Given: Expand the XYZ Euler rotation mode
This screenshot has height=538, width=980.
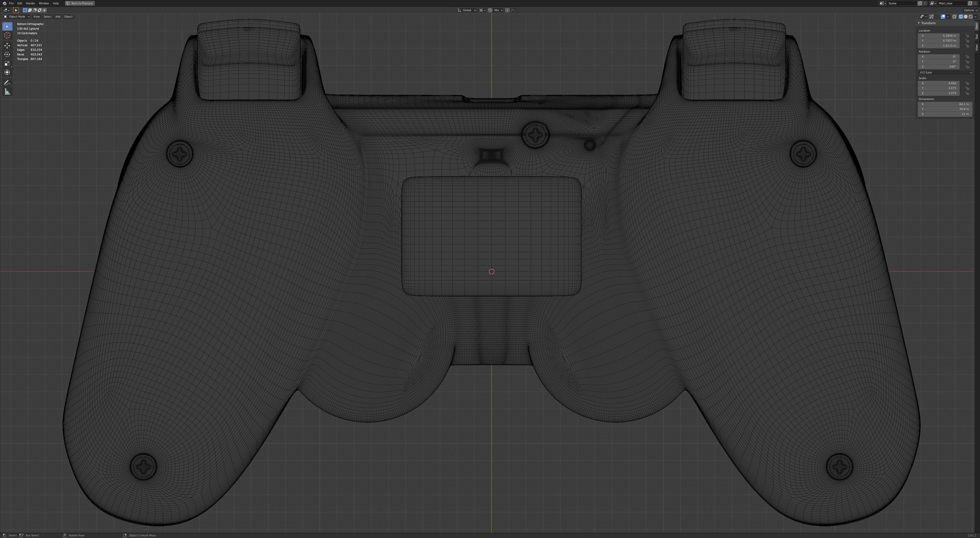Looking at the screenshot, I should (945, 72).
